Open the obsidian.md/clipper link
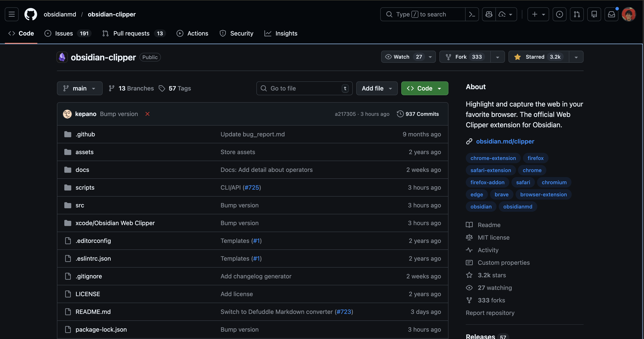 coord(505,141)
